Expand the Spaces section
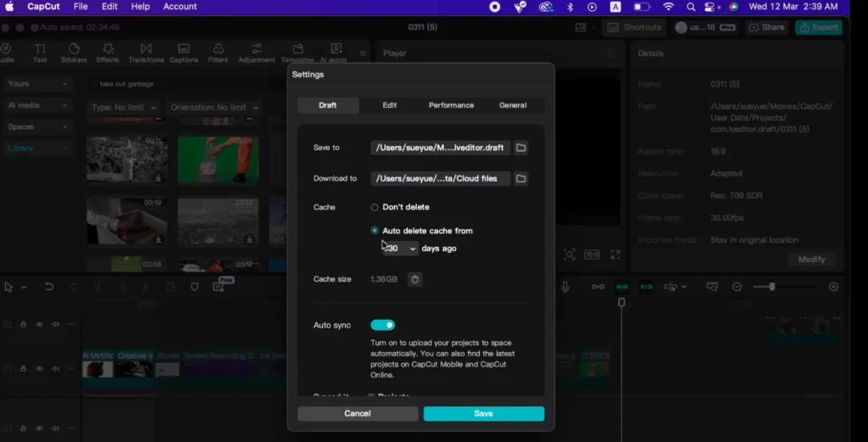 37,127
